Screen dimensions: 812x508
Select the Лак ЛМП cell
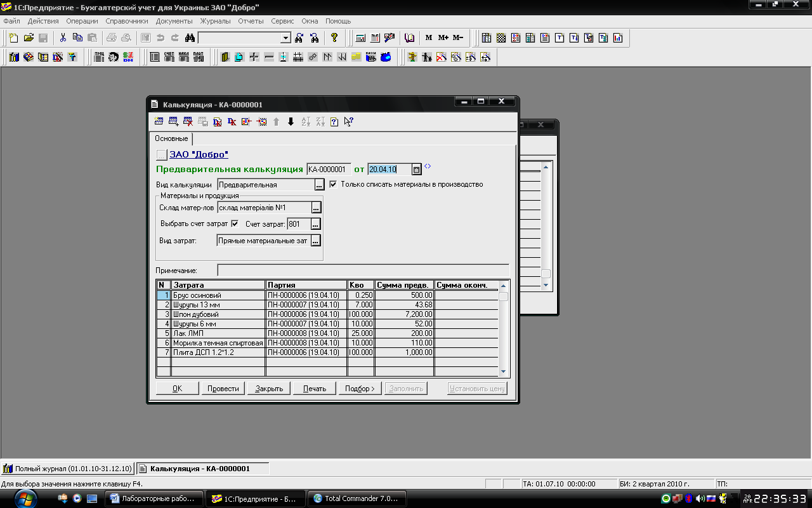pyautogui.click(x=218, y=333)
